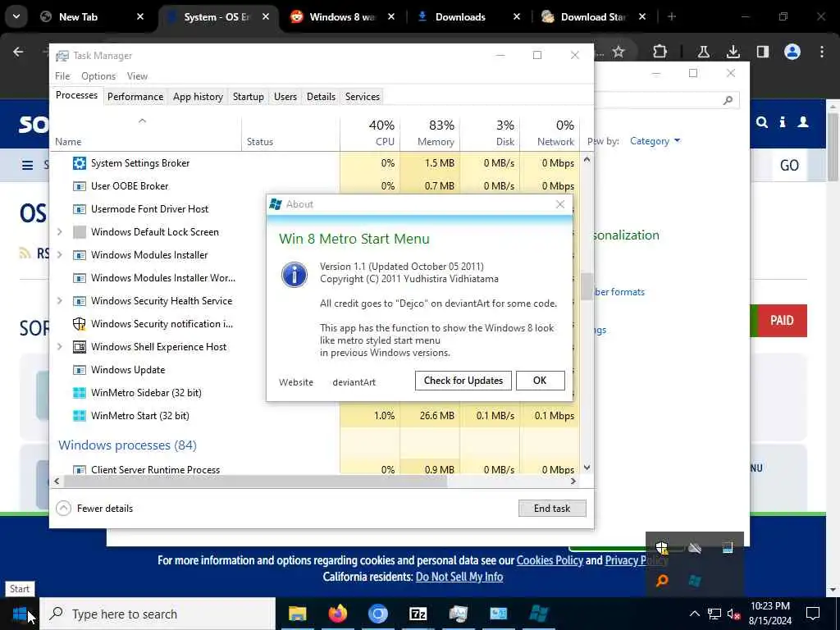Screen dimensions: 840x630
Task: Click the Windows Security tray shield icon
Action: tap(662, 547)
